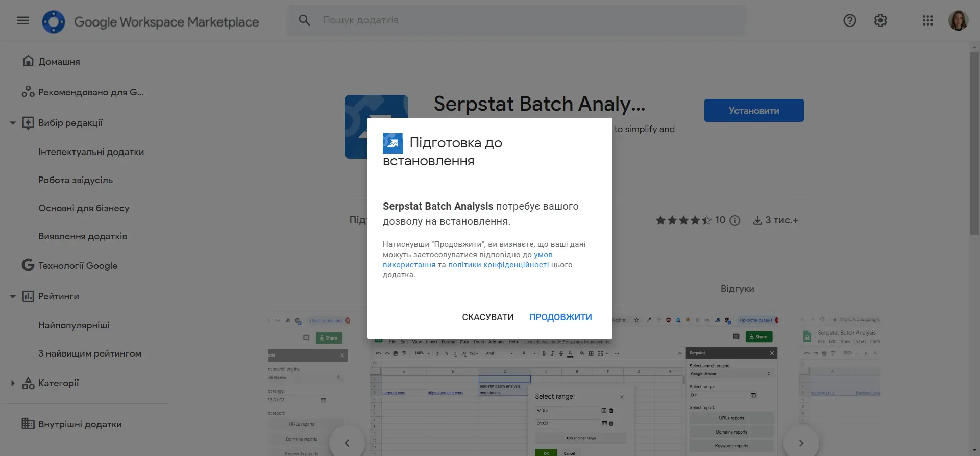Screen dimensions: 980x456
Task: Show previous screenshot with left arrow
Action: coord(347,443)
